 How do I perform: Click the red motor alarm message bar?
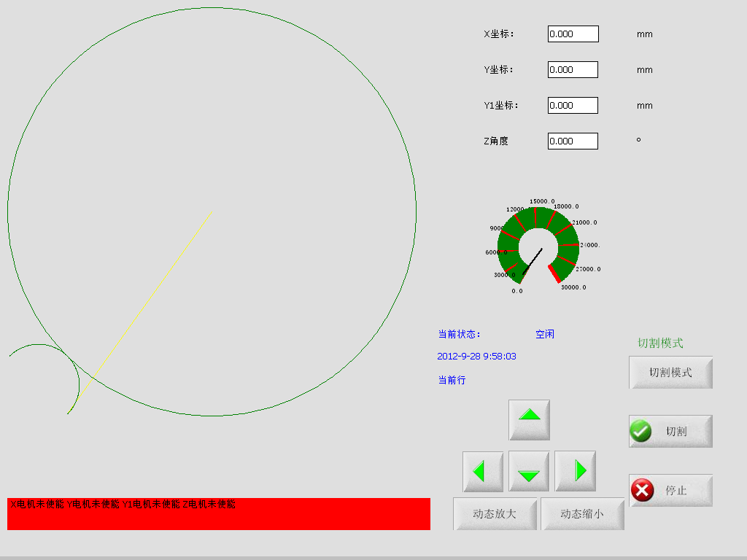(x=219, y=514)
